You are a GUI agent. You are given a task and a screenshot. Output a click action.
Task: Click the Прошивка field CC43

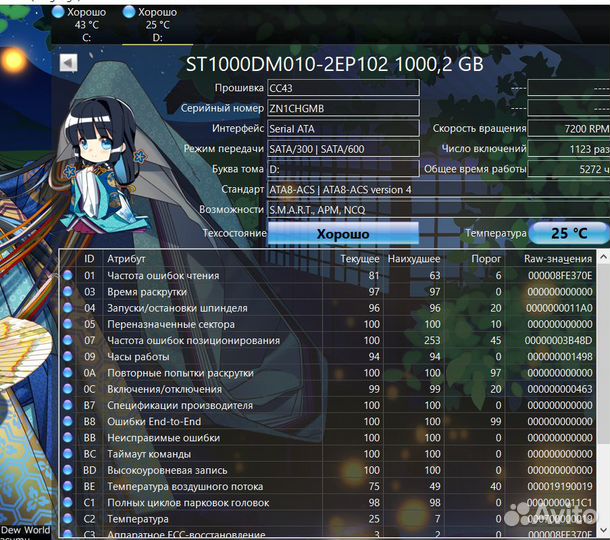[x=343, y=88]
